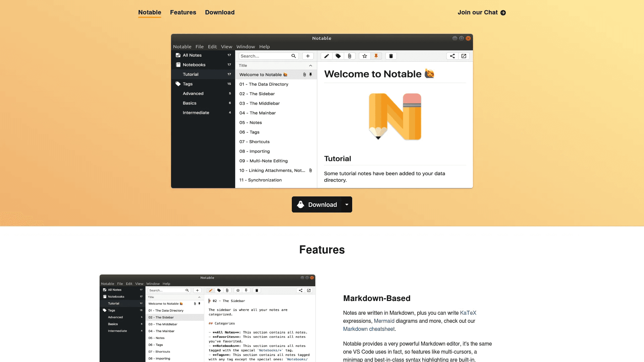Image resolution: width=644 pixels, height=362 pixels.
Task: Click the black Download button with penguin
Action: point(317,204)
